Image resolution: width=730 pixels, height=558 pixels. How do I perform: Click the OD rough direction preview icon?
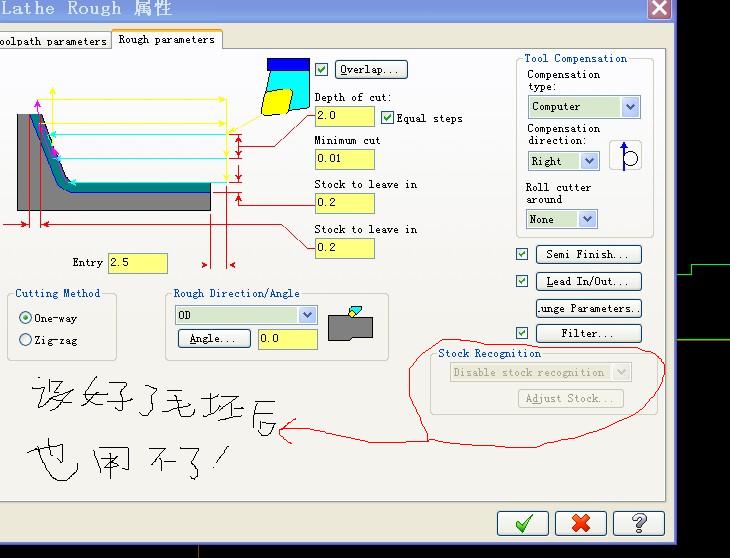(x=351, y=323)
